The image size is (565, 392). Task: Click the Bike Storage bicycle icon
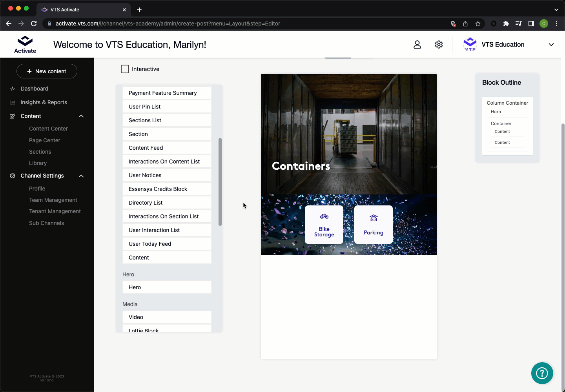pos(324,216)
